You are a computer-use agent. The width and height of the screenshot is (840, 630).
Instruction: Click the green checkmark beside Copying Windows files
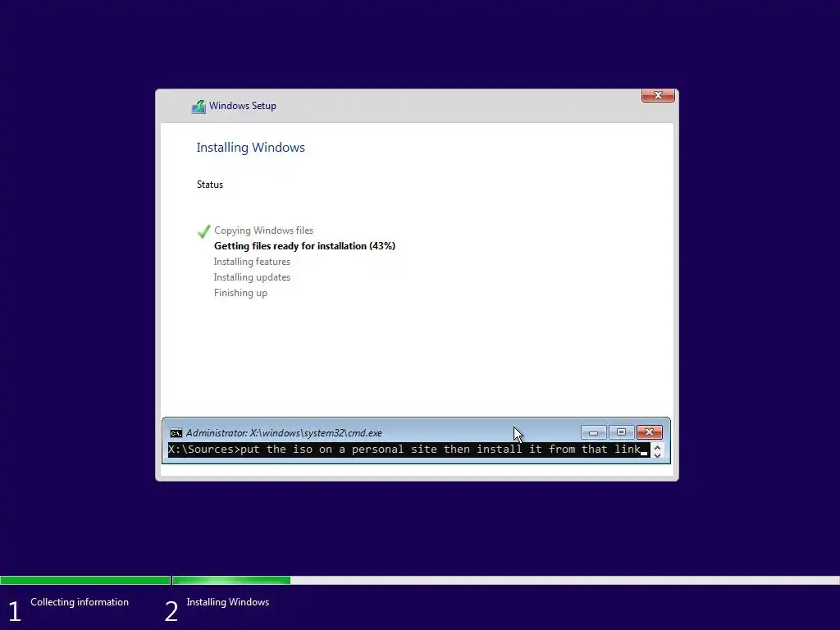pos(203,231)
